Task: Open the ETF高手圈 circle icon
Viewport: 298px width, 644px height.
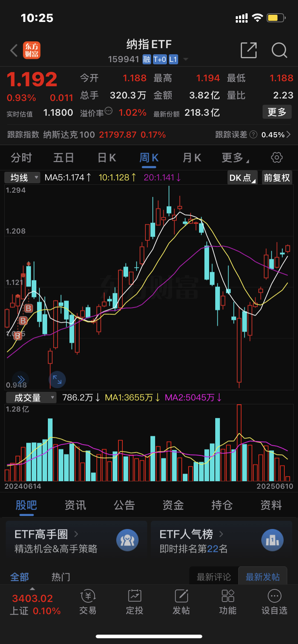Action: 127,540
